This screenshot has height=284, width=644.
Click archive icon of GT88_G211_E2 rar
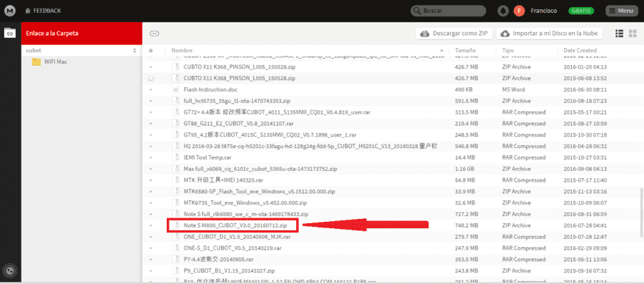click(176, 124)
